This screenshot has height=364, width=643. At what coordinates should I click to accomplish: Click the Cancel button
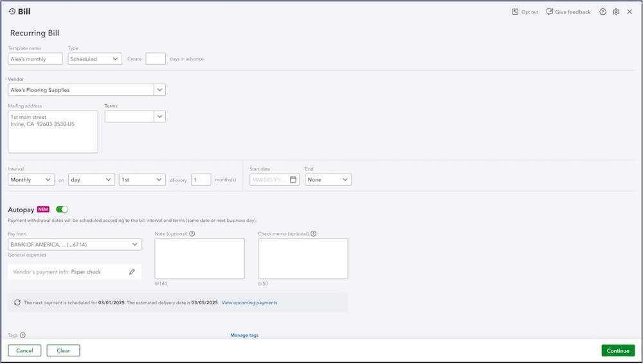click(x=24, y=350)
